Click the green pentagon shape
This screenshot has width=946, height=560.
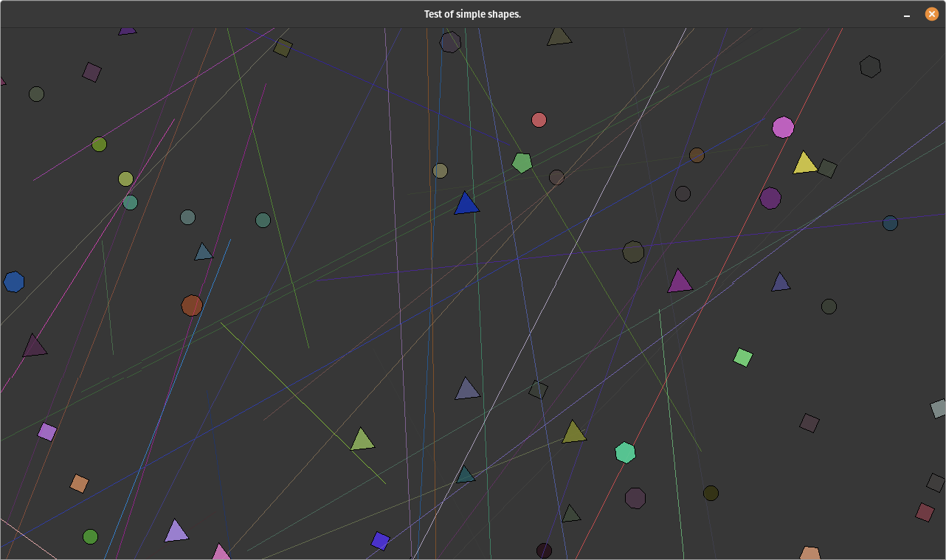click(x=522, y=162)
